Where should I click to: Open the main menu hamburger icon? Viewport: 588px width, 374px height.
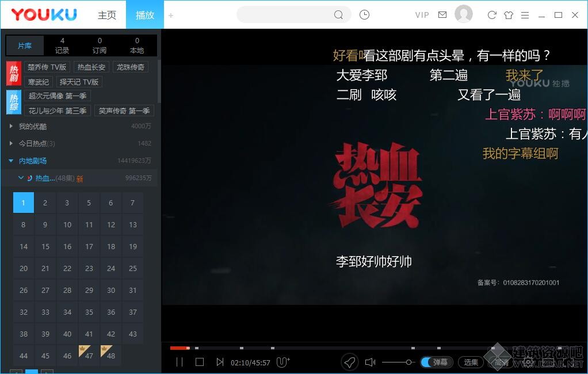tap(525, 15)
